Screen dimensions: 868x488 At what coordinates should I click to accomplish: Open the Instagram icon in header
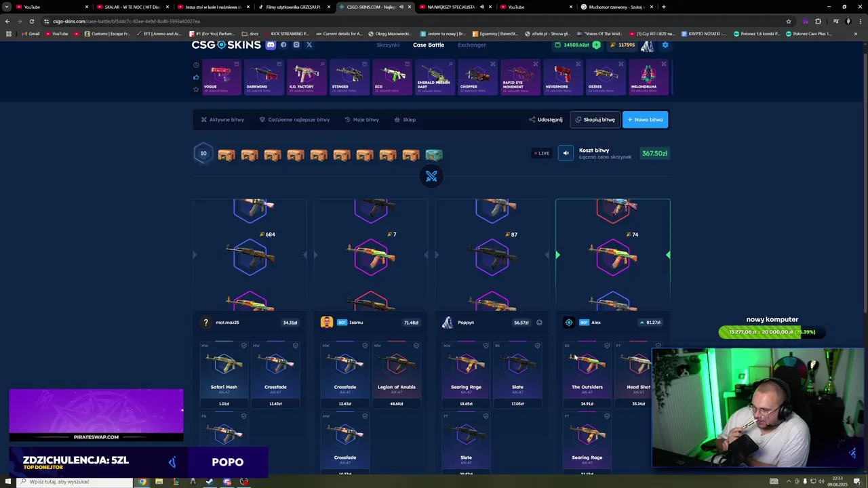point(296,45)
